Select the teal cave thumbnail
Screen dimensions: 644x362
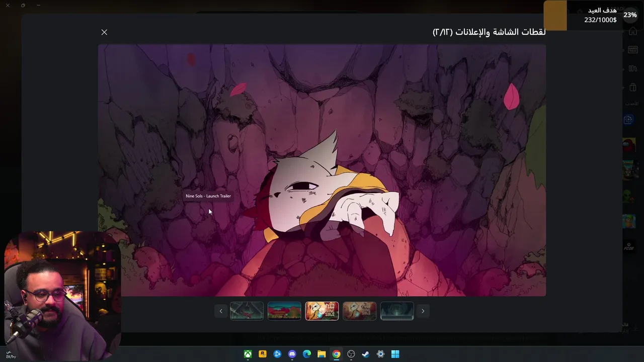click(x=397, y=311)
